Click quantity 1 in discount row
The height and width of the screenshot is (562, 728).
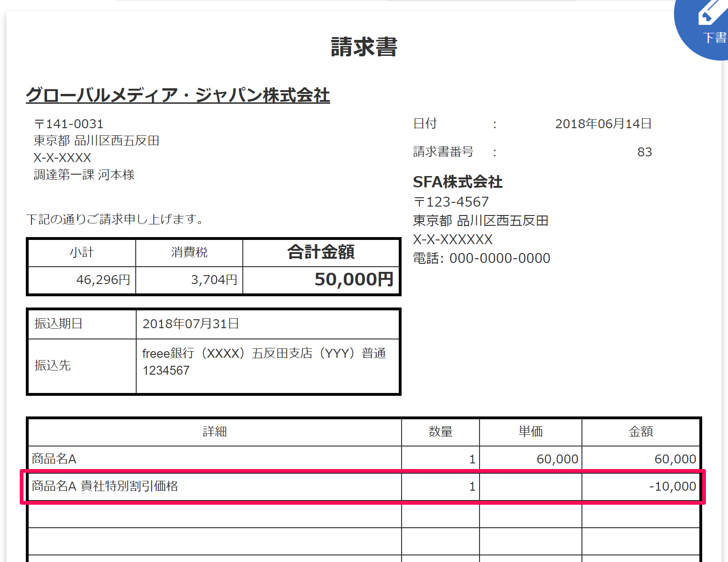click(x=472, y=486)
